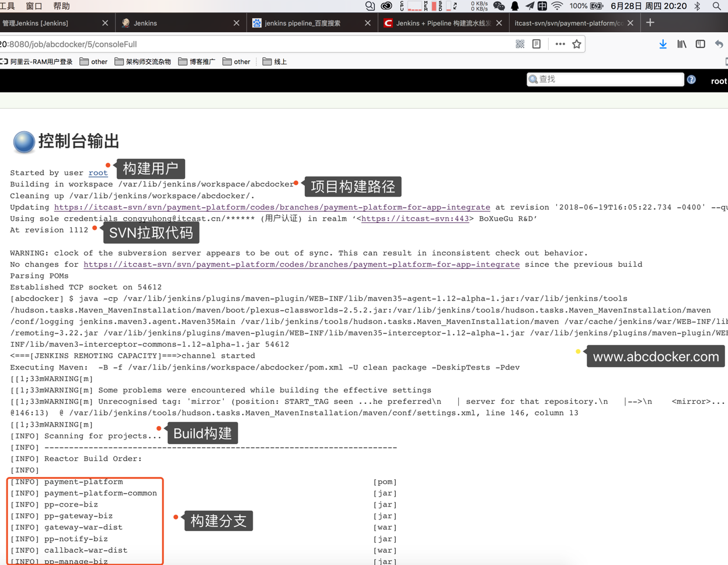Click the 'At revision 1112' line

tap(49, 230)
